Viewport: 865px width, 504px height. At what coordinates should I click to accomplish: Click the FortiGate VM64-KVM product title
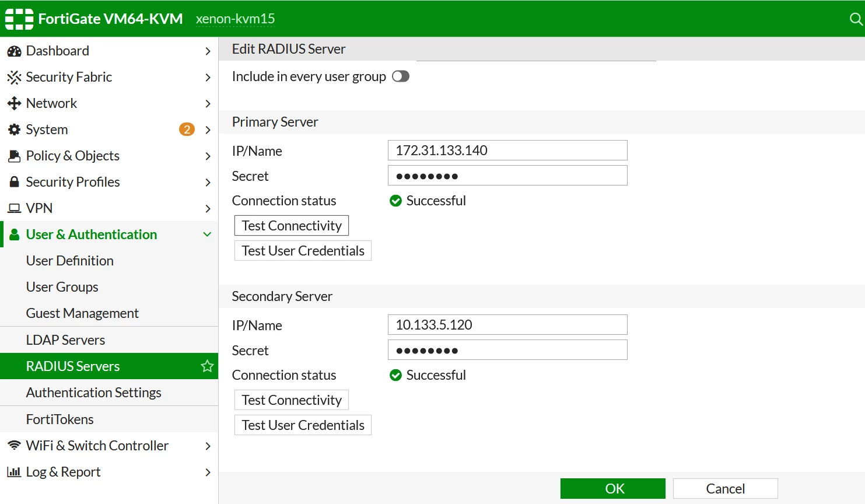[111, 19]
